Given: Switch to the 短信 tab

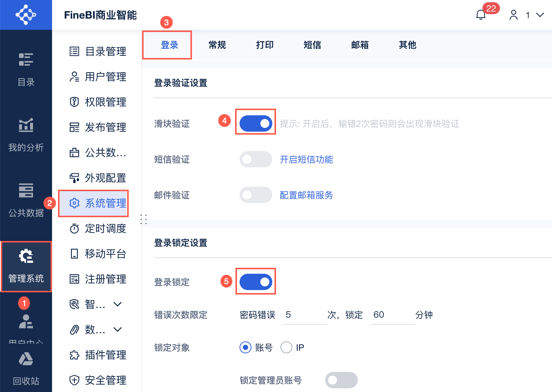Looking at the screenshot, I should coord(312,45).
